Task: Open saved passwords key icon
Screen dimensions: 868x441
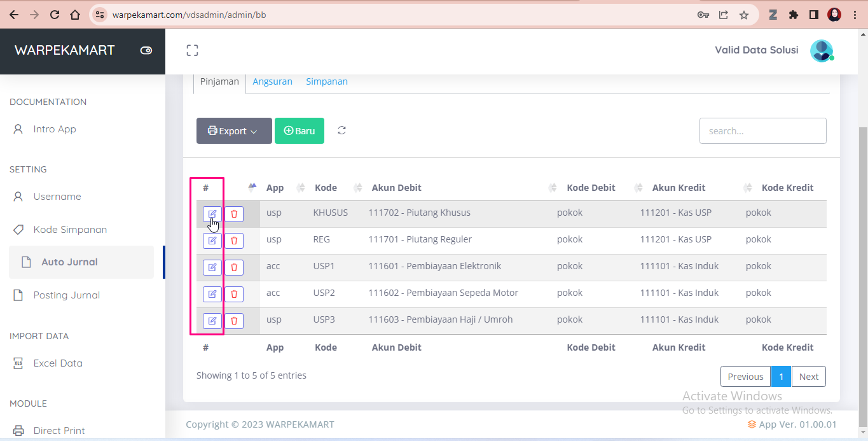Action: click(703, 15)
